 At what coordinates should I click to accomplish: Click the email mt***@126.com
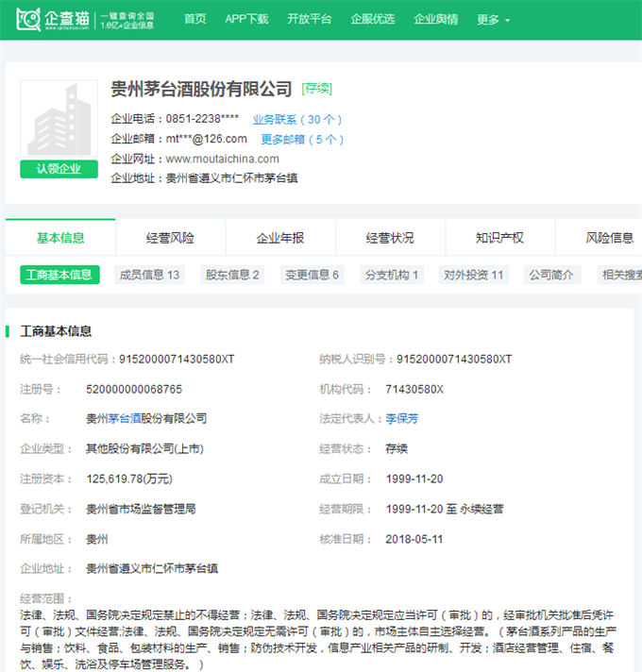[x=207, y=139]
